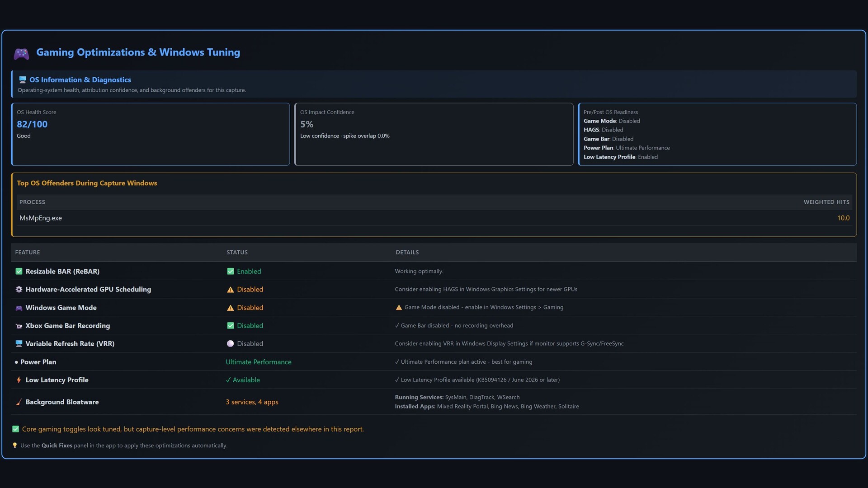868x488 pixels.
Task: Click the game controller icon beside the title
Action: [21, 54]
